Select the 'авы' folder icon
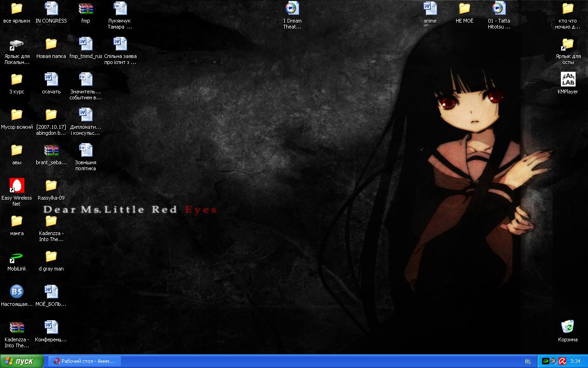Viewport: 588px width, 368px height. tap(17, 150)
